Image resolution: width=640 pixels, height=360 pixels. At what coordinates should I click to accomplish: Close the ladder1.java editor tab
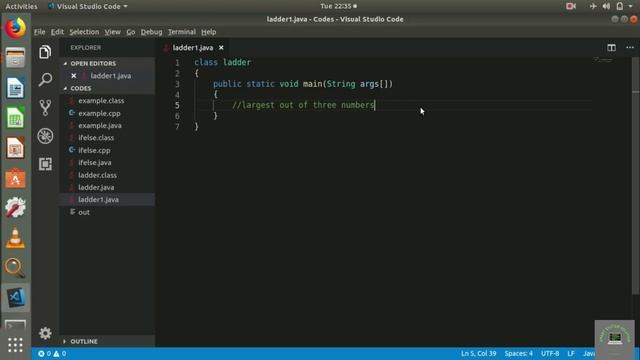(x=221, y=48)
